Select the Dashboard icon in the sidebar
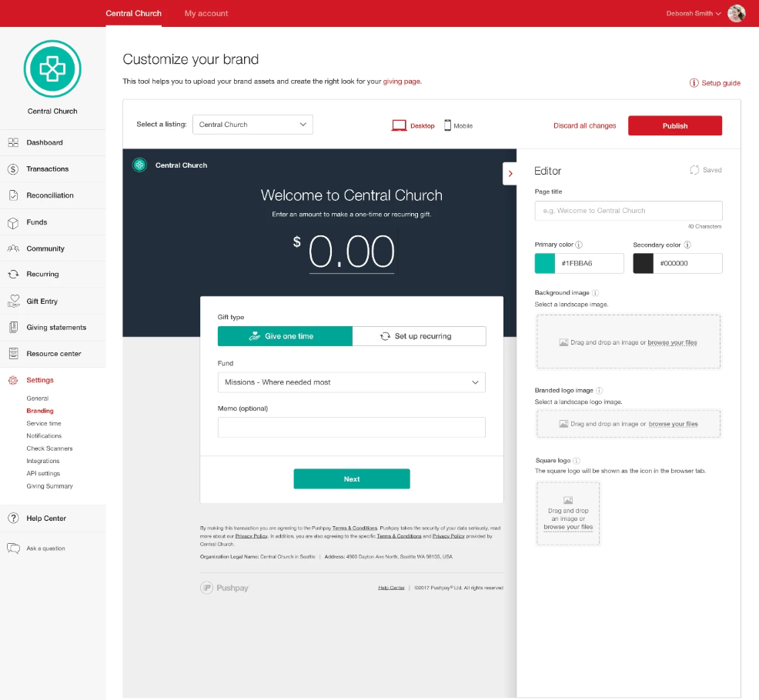The height and width of the screenshot is (700, 759). click(x=12, y=142)
